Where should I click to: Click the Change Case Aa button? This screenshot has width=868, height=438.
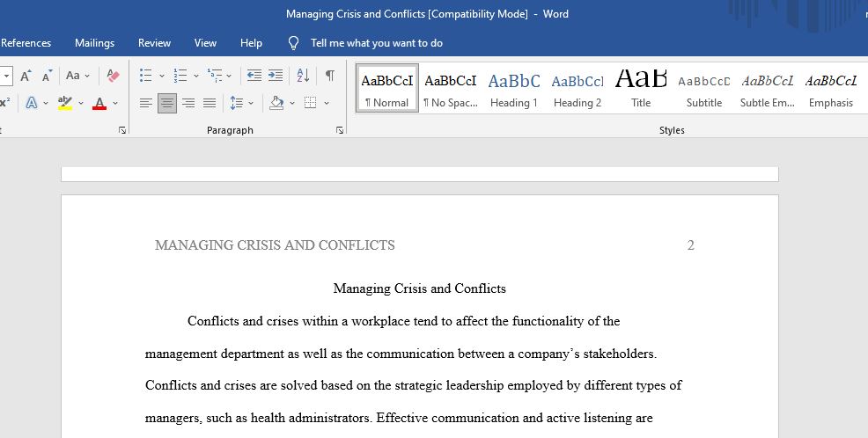72,76
